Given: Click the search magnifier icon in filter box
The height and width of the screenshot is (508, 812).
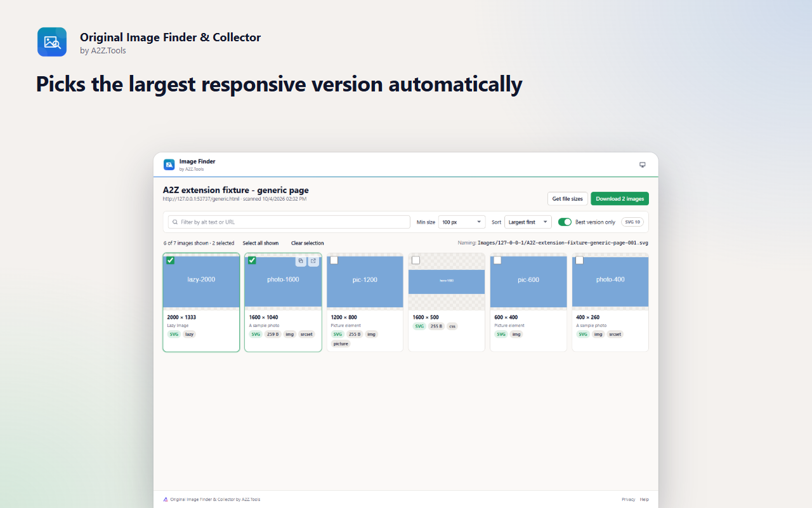Looking at the screenshot, I should pyautogui.click(x=175, y=222).
